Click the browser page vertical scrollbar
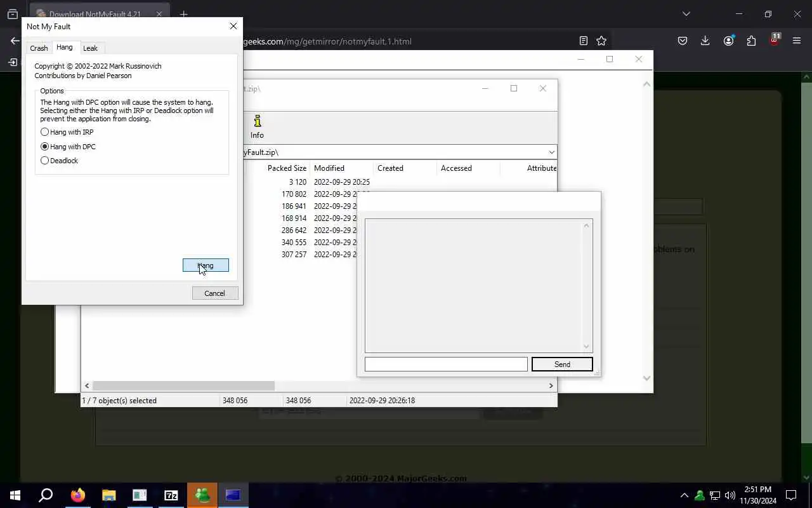This screenshot has height=508, width=812. tap(807, 264)
